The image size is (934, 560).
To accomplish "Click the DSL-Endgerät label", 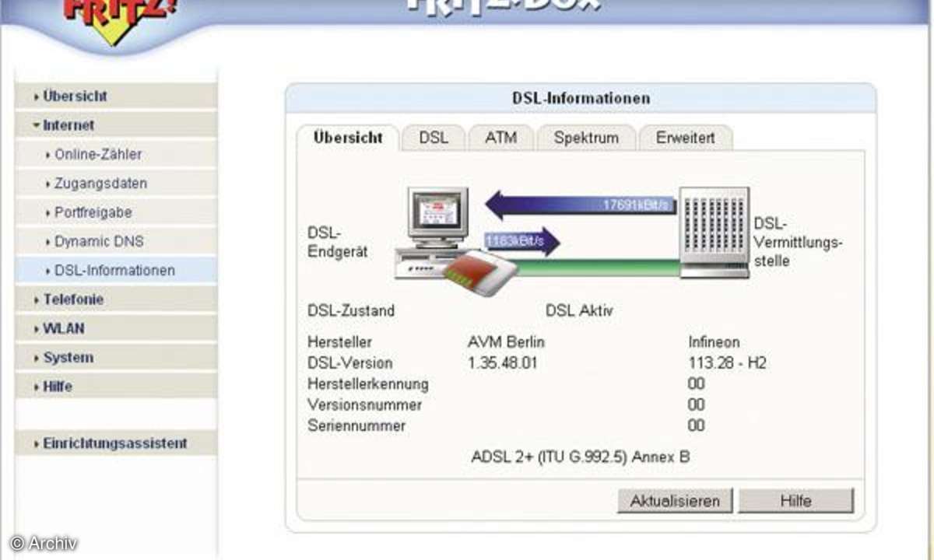I will [338, 243].
